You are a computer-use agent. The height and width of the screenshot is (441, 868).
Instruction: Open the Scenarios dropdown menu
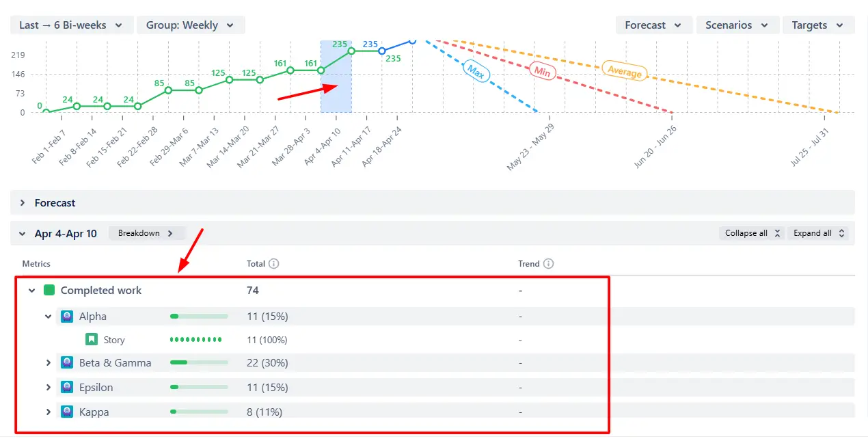[737, 25]
